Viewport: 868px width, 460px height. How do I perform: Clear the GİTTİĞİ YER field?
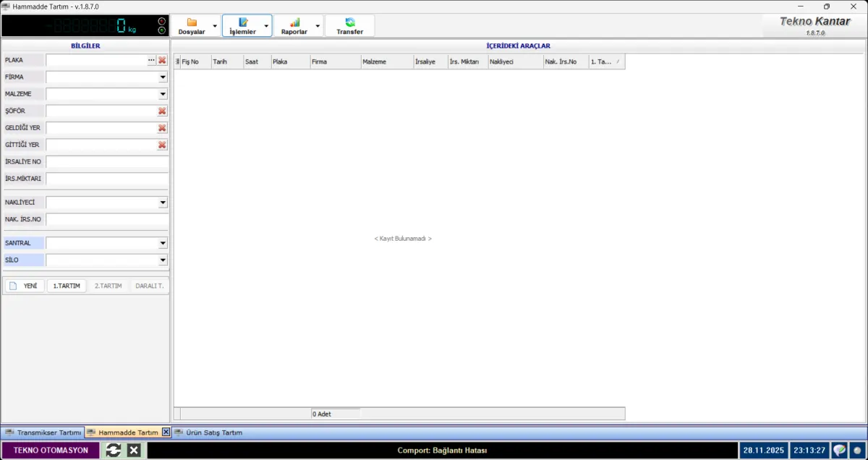(x=162, y=145)
